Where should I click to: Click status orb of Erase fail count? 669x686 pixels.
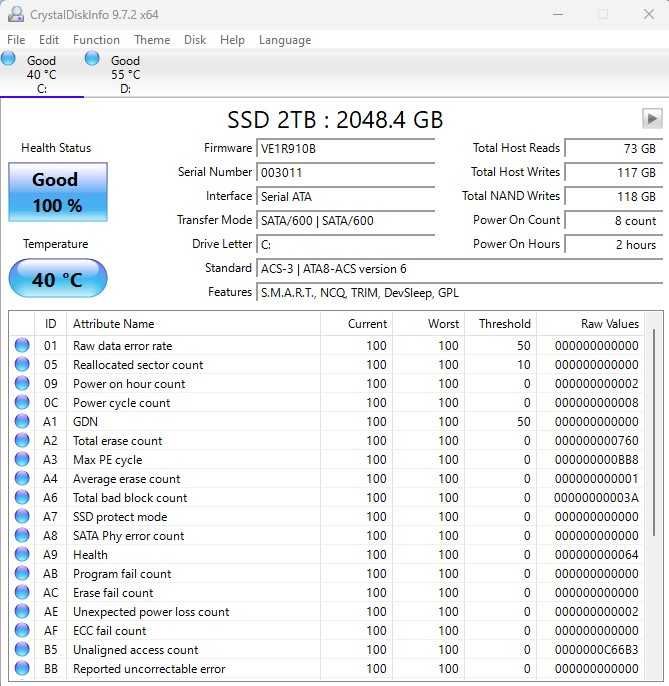pos(22,592)
